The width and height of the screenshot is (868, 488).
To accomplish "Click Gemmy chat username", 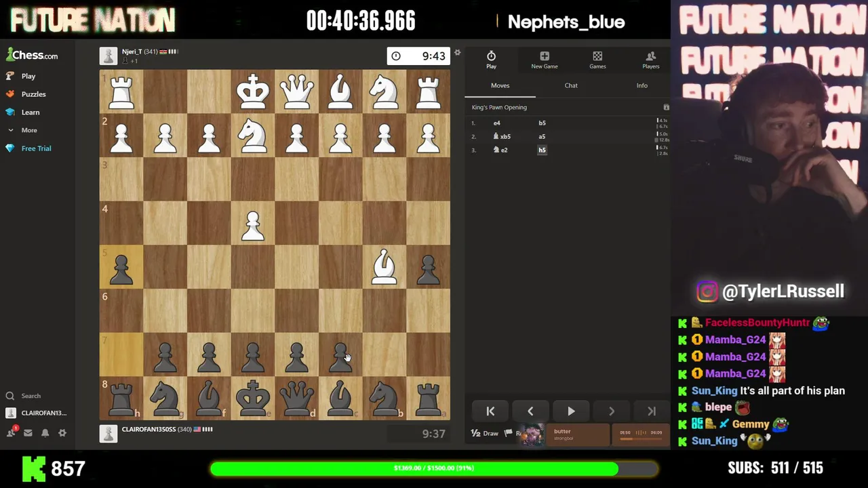I will [751, 424].
